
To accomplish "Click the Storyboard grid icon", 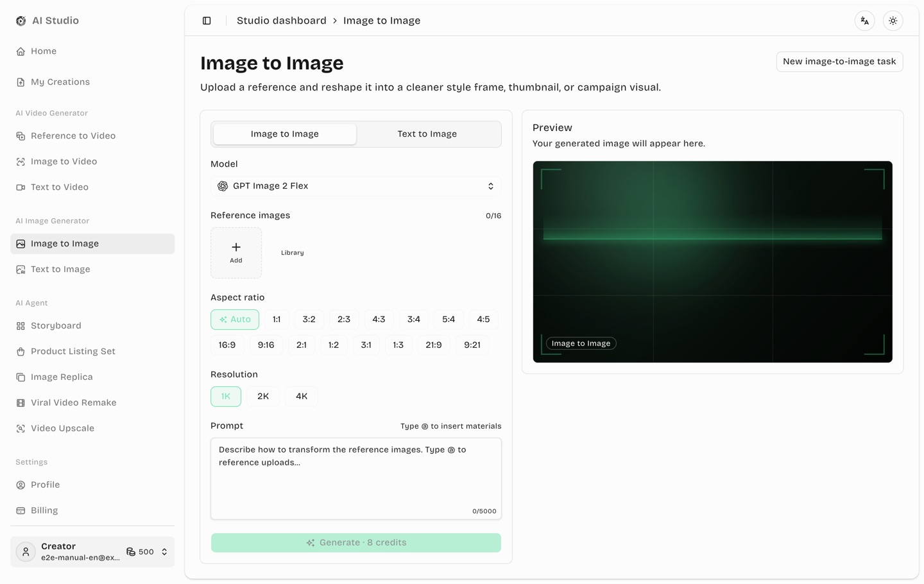I will (21, 326).
